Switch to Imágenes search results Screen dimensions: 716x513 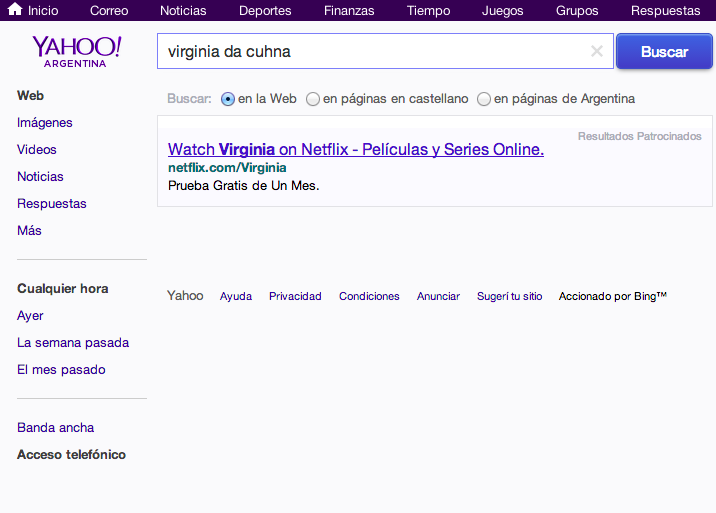click(45, 122)
